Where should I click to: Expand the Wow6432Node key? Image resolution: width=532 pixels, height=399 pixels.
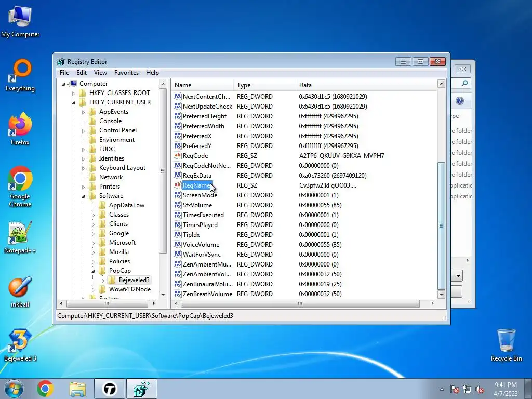point(93,290)
